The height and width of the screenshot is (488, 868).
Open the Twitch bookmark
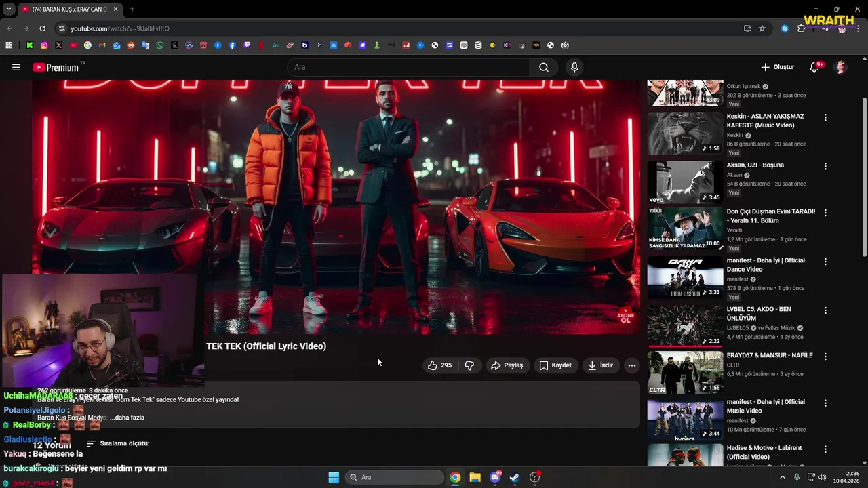(x=247, y=45)
